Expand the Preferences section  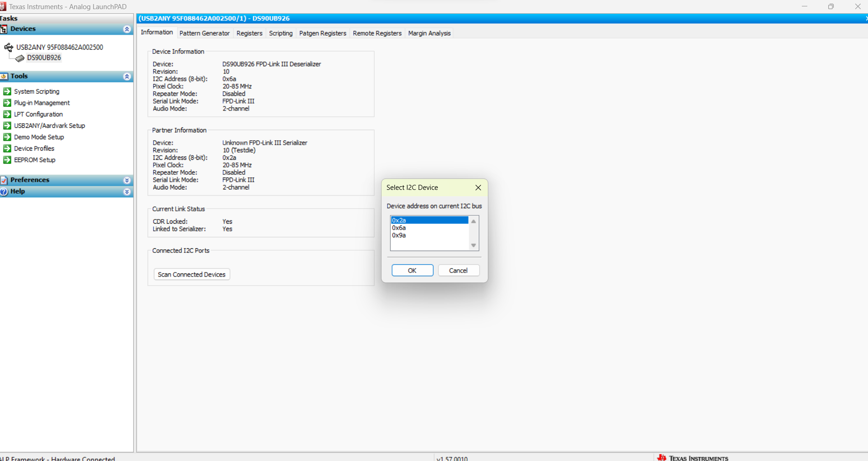point(126,180)
